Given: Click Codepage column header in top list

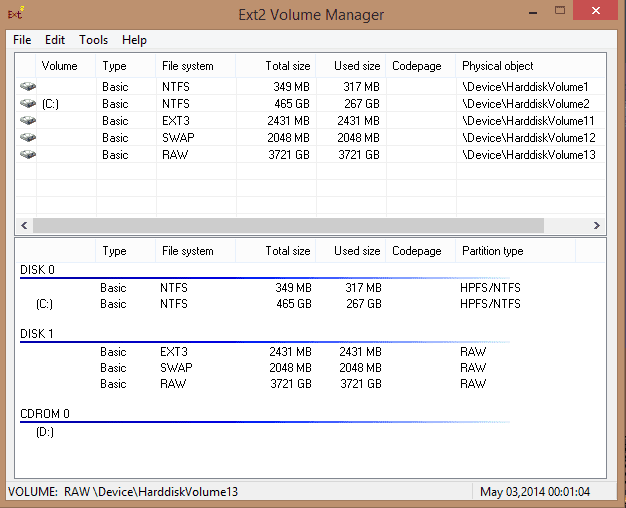Looking at the screenshot, I should click(421, 66).
